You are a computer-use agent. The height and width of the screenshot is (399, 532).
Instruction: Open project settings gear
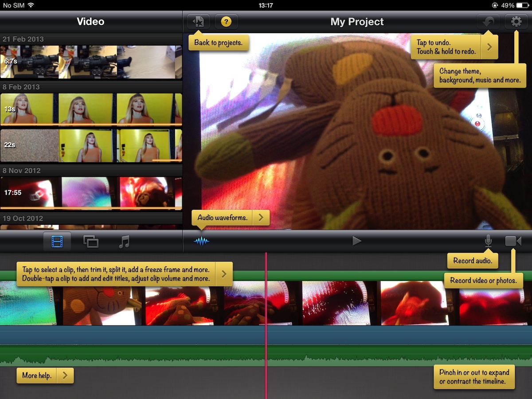516,22
